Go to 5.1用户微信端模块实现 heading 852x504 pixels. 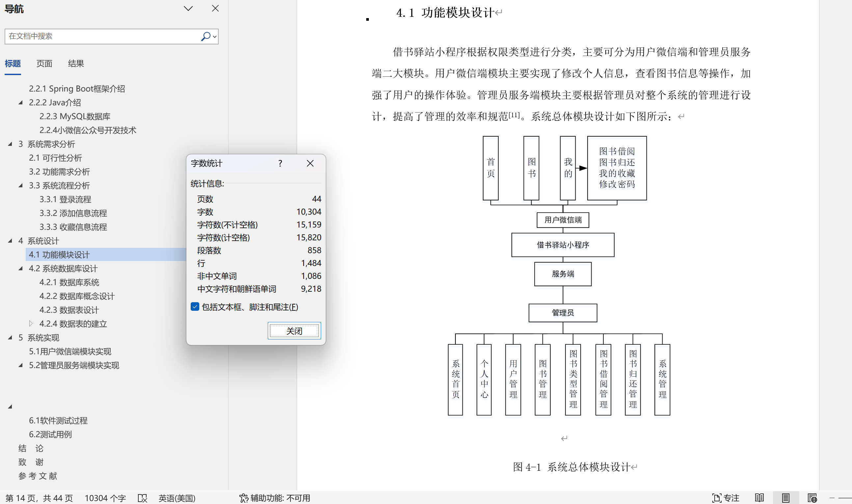click(70, 352)
